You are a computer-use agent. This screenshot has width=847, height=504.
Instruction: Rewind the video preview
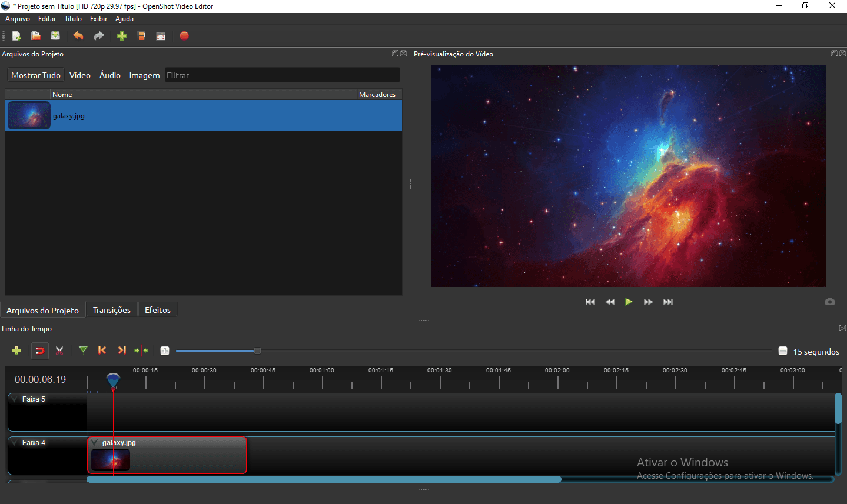pyautogui.click(x=610, y=302)
